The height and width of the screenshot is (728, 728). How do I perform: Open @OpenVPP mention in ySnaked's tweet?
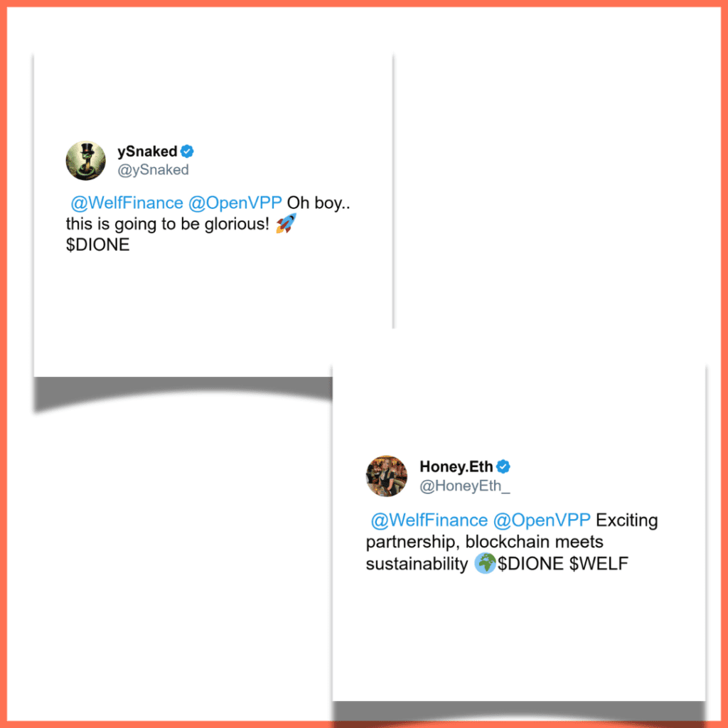pyautogui.click(x=235, y=203)
